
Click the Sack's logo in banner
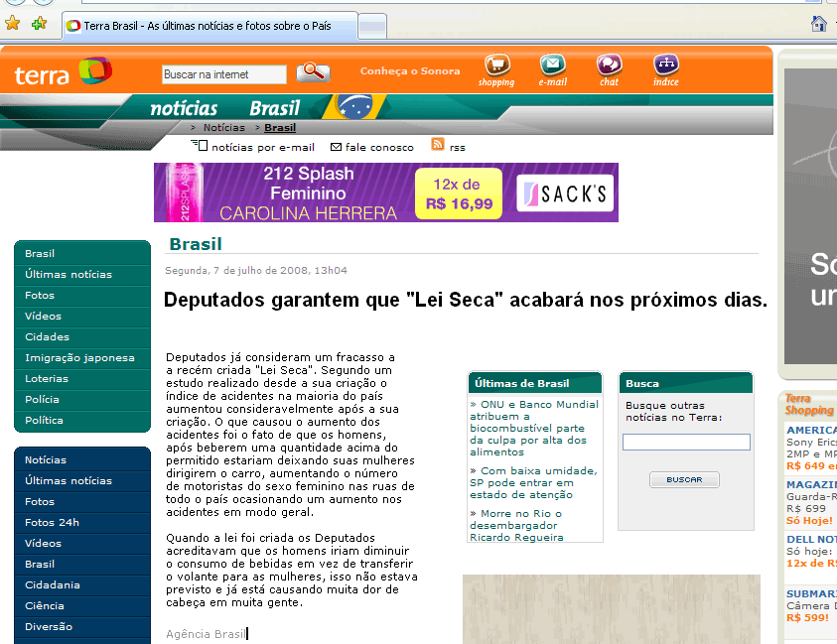(x=565, y=193)
